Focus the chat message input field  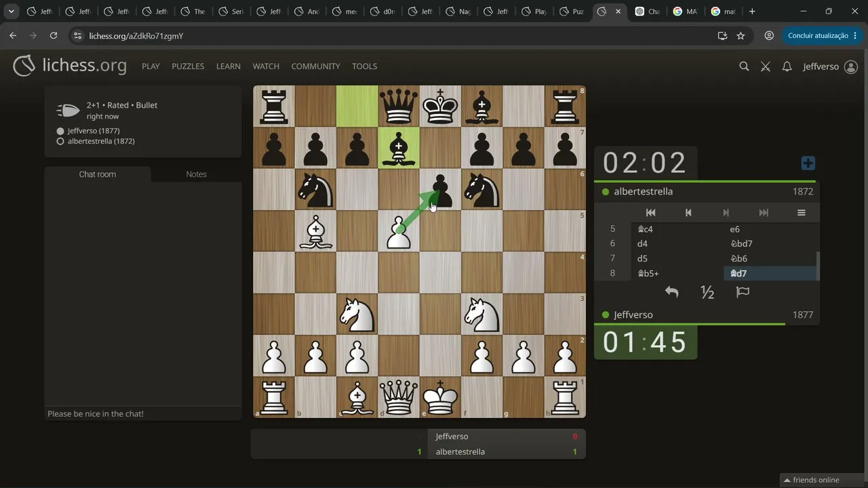(x=143, y=413)
